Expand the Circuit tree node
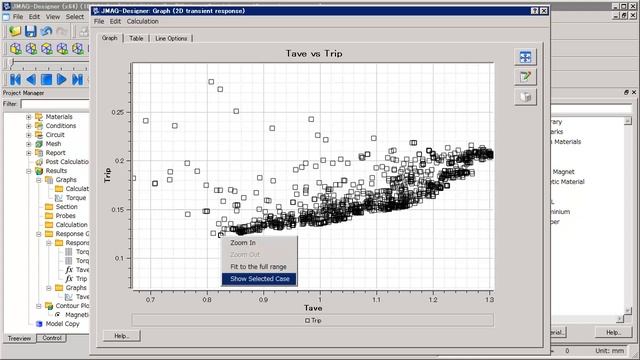640x360 pixels. pos(29,135)
